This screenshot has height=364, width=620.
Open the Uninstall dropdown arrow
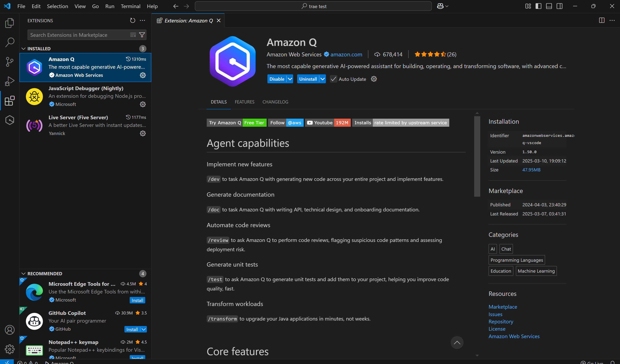pyautogui.click(x=323, y=79)
